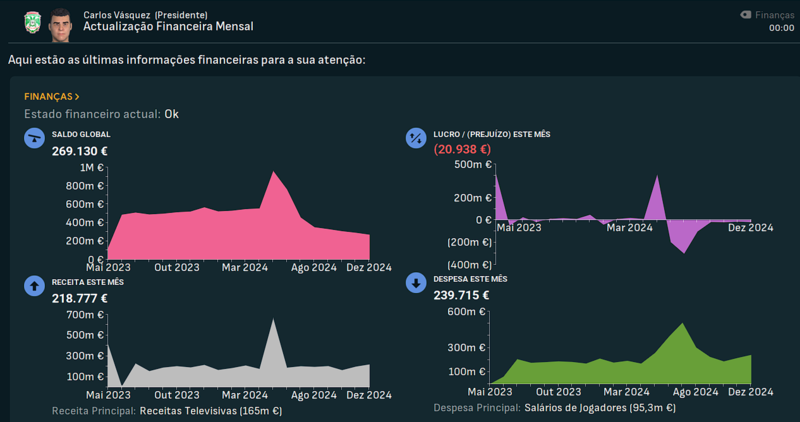Click the RECEITA ESTE MÊS heading
Image resolution: width=800 pixels, height=422 pixels.
click(88, 282)
